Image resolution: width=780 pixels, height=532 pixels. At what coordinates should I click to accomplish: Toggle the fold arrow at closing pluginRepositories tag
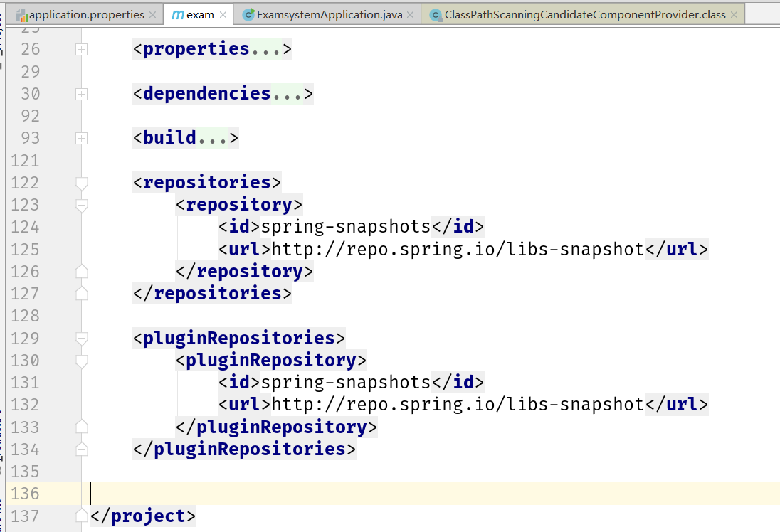81,449
